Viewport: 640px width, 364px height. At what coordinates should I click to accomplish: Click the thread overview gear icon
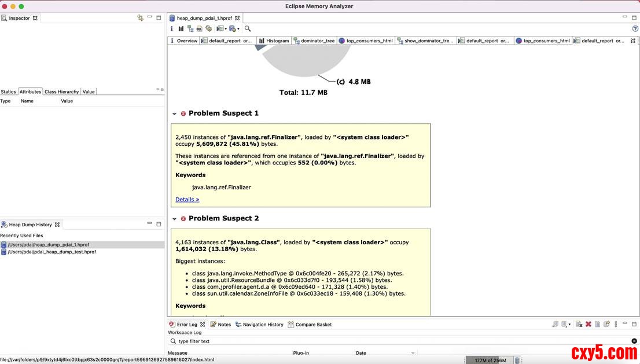(209, 28)
